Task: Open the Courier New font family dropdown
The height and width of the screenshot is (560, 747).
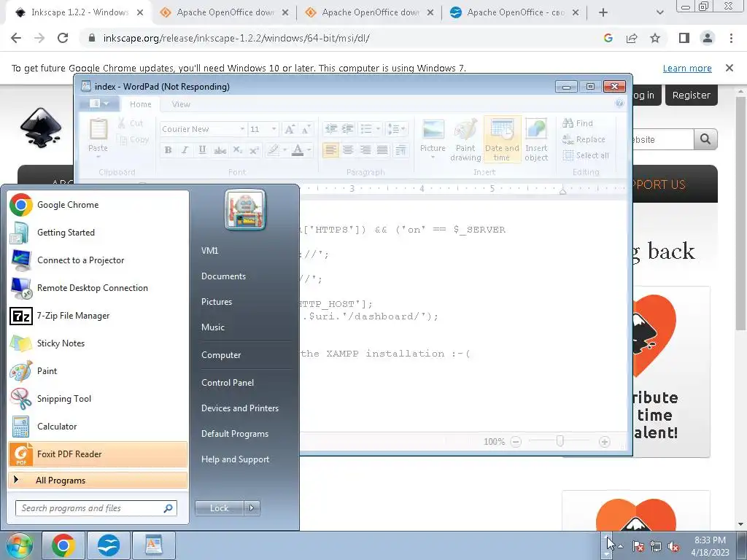Action: 242,129
